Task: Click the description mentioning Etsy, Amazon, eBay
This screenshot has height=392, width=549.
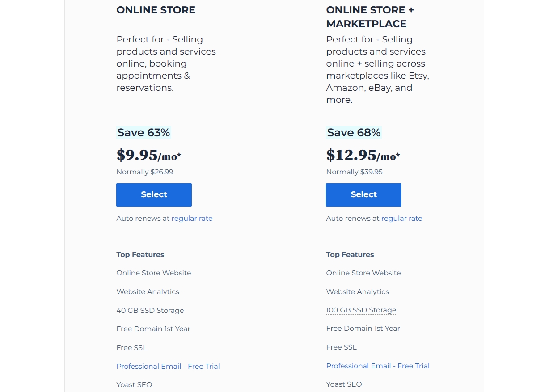Action: coord(377,70)
